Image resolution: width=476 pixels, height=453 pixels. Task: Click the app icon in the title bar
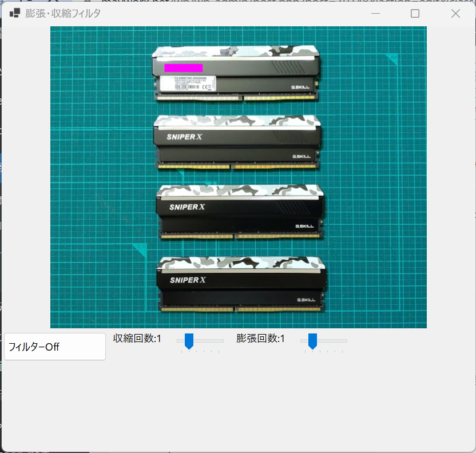(15, 13)
